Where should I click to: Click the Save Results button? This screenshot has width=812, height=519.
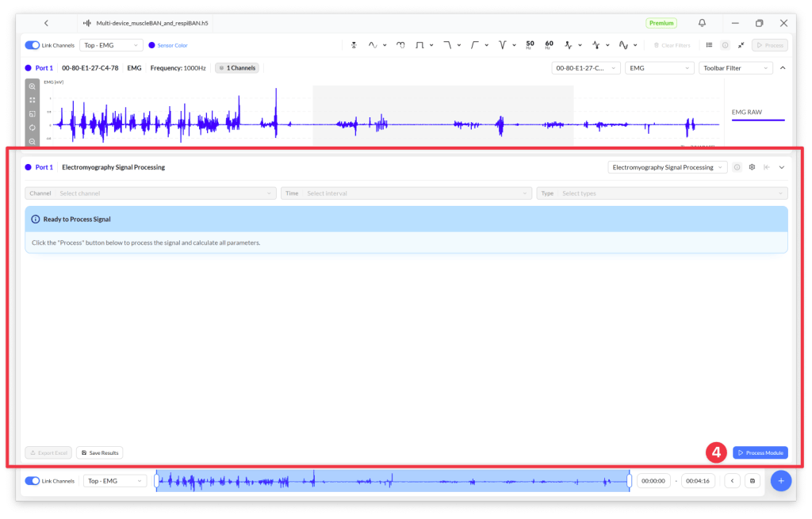[x=100, y=452]
